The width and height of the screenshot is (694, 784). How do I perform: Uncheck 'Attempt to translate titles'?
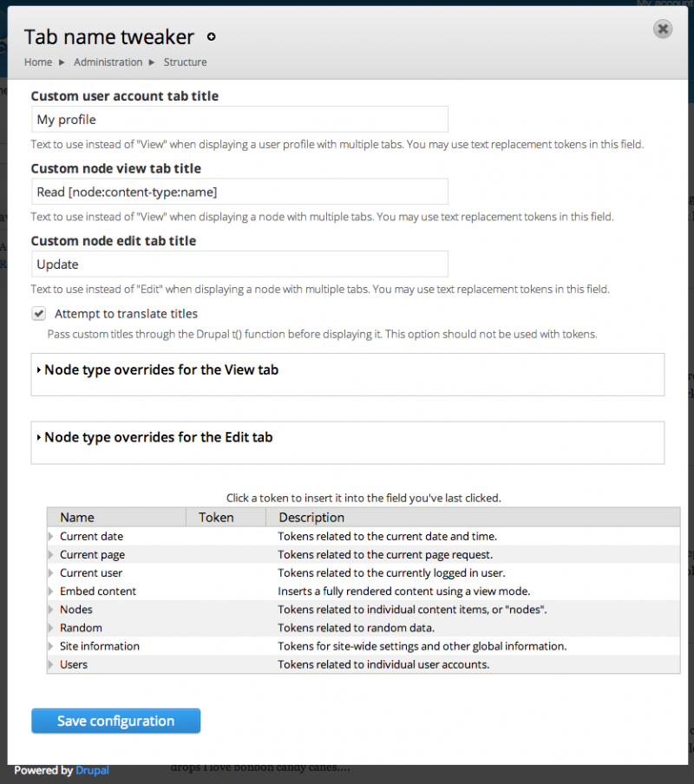pos(38,313)
